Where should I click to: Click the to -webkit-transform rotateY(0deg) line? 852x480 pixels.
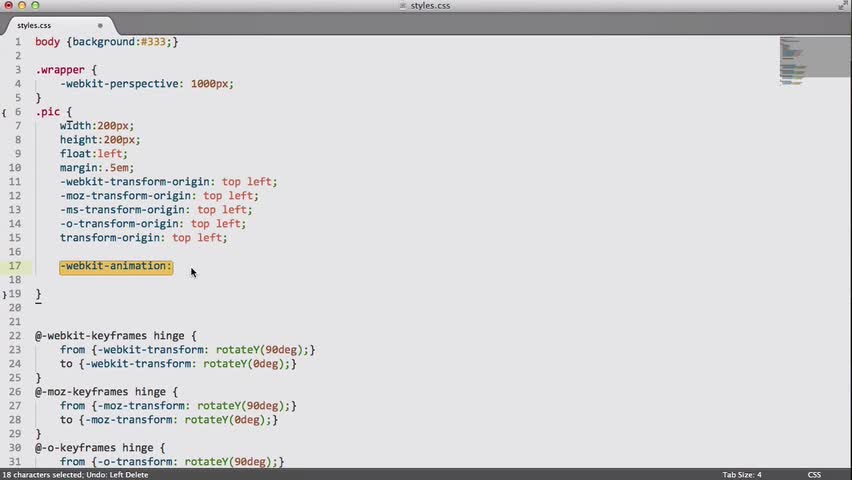178,364
